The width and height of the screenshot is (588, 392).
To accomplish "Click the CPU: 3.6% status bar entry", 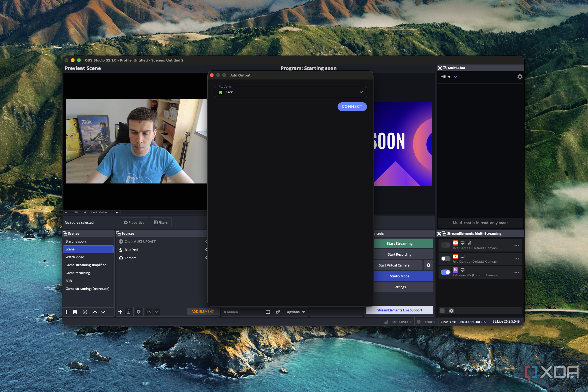I will pos(448,322).
